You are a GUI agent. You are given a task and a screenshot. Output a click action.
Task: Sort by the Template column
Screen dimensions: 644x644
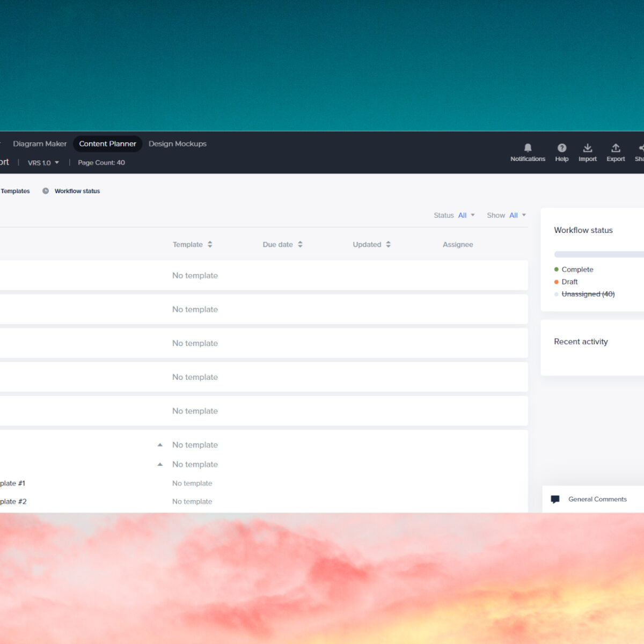pyautogui.click(x=193, y=244)
